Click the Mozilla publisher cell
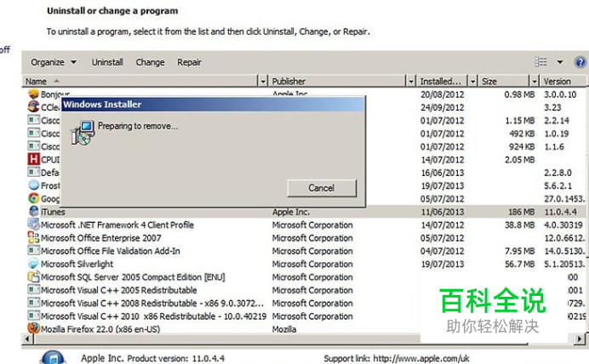Screen dimensions: 589x364 [284, 329]
